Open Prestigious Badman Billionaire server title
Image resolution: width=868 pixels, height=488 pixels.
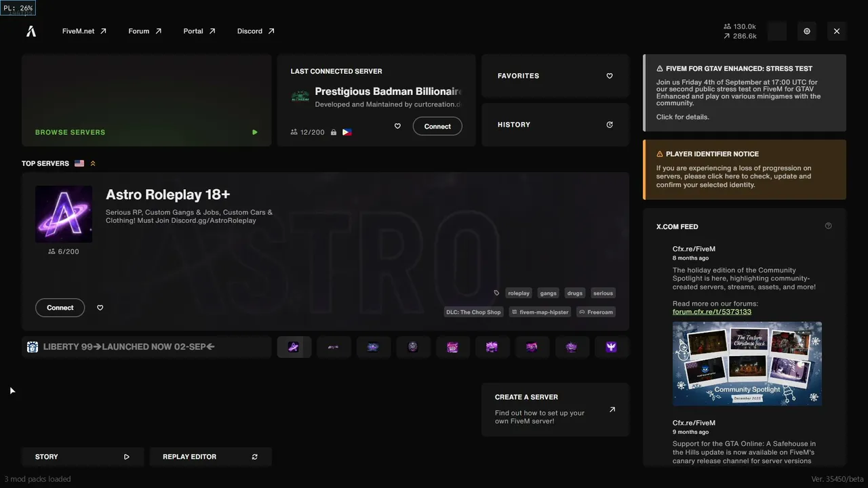point(388,91)
